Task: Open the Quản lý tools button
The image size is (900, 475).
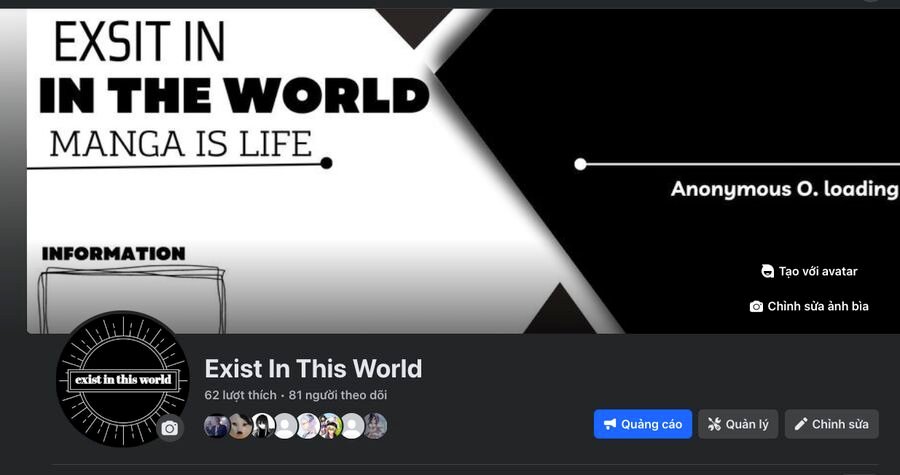Action: [738, 424]
